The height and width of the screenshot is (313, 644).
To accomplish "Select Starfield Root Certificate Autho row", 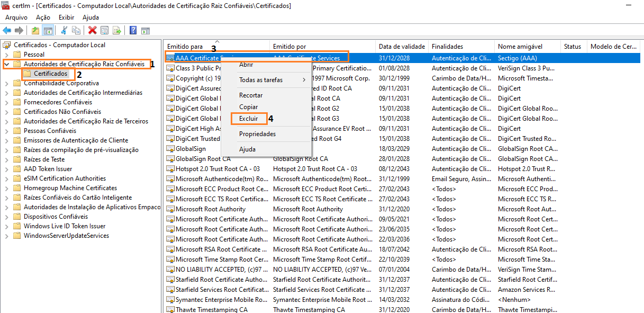I will tap(402, 280).
